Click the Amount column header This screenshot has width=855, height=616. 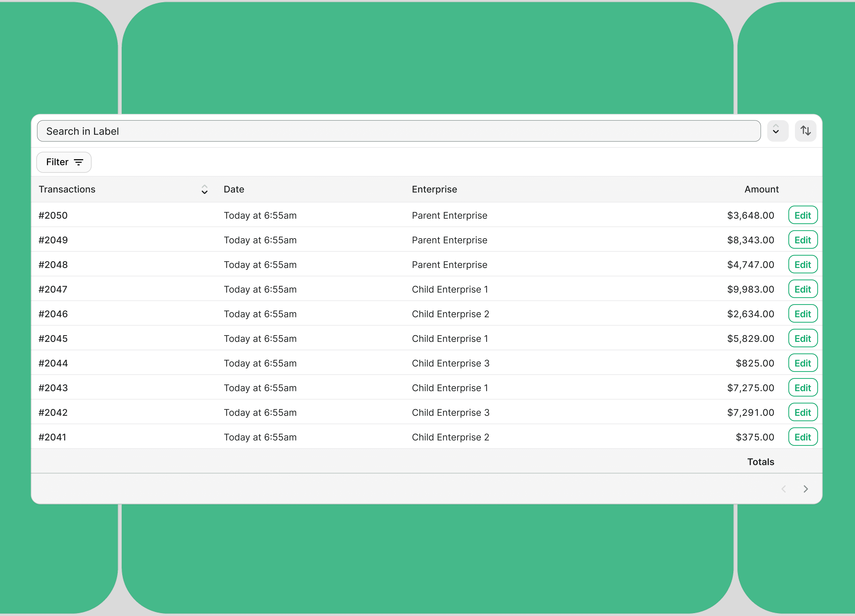(x=761, y=189)
